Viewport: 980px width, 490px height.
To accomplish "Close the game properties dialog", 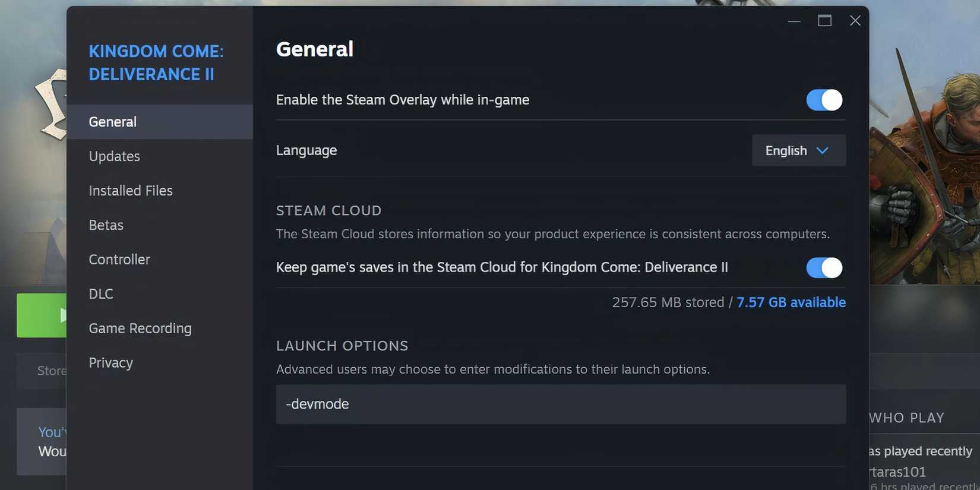I will click(x=855, y=21).
